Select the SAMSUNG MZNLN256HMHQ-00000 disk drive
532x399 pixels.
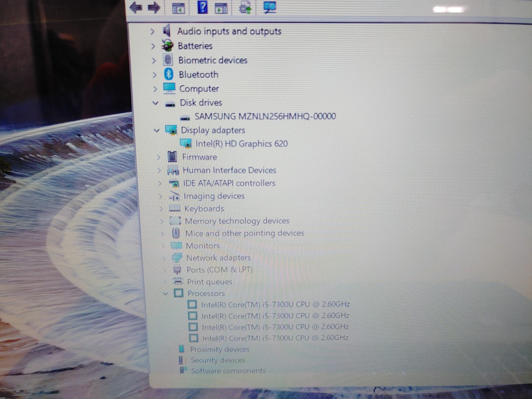(x=265, y=116)
